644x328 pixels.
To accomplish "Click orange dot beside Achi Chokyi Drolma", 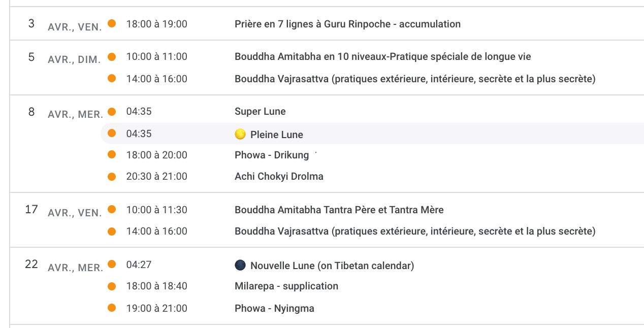I will [x=112, y=177].
